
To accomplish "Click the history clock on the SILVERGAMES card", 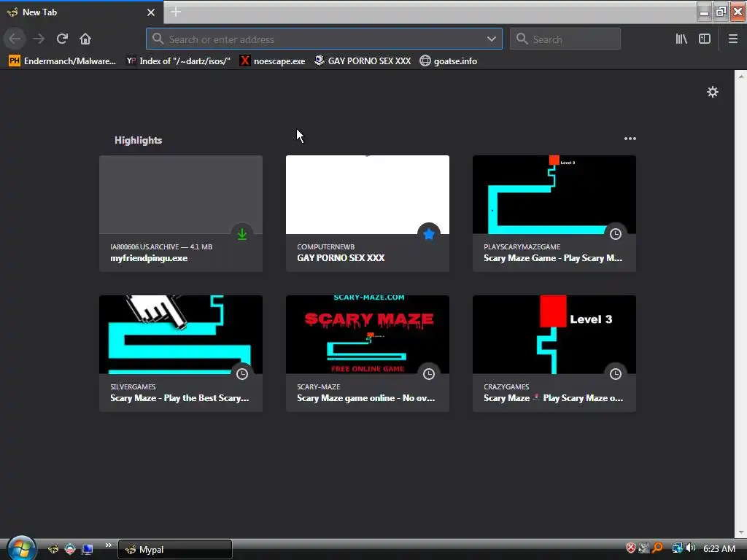I will coord(242,374).
